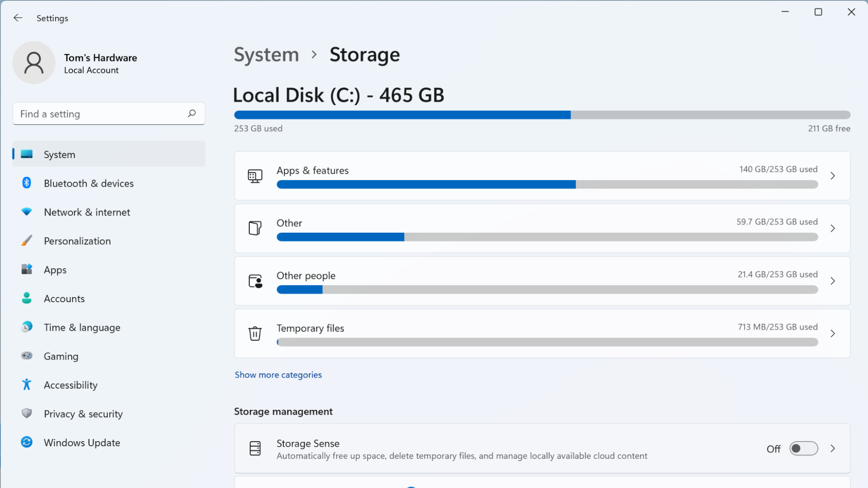Image resolution: width=868 pixels, height=488 pixels.
Task: Enable Storage Sense automatic cleanup toggle
Action: (x=803, y=448)
